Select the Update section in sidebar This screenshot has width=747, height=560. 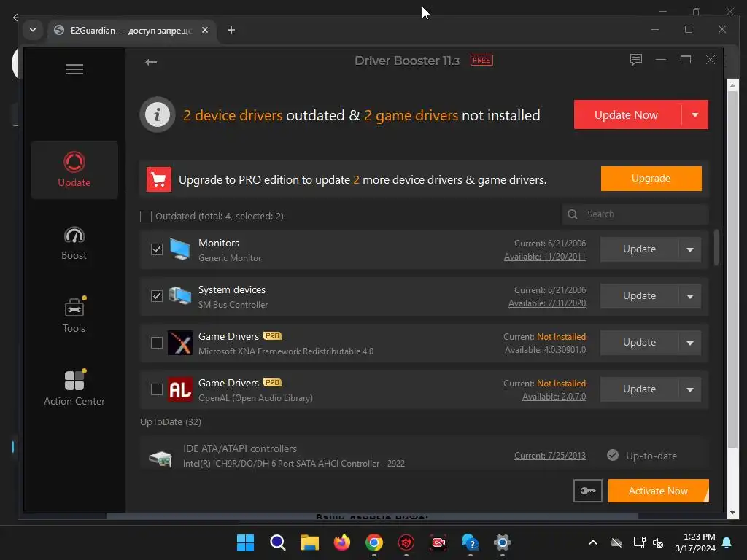tap(74, 170)
